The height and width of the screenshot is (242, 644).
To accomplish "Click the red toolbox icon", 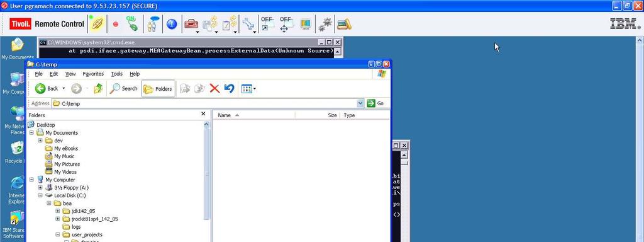I will pos(191,24).
